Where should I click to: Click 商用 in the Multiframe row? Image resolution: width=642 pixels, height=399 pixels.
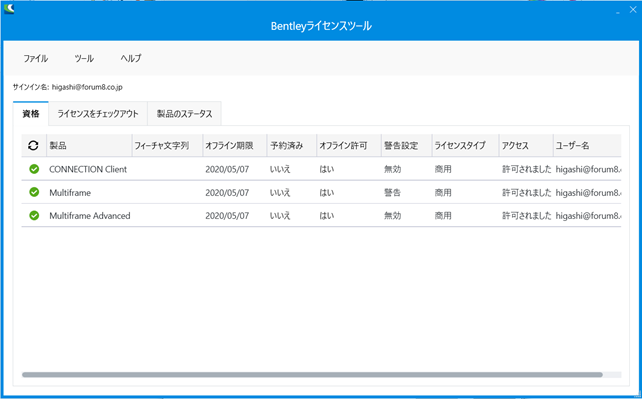click(443, 192)
